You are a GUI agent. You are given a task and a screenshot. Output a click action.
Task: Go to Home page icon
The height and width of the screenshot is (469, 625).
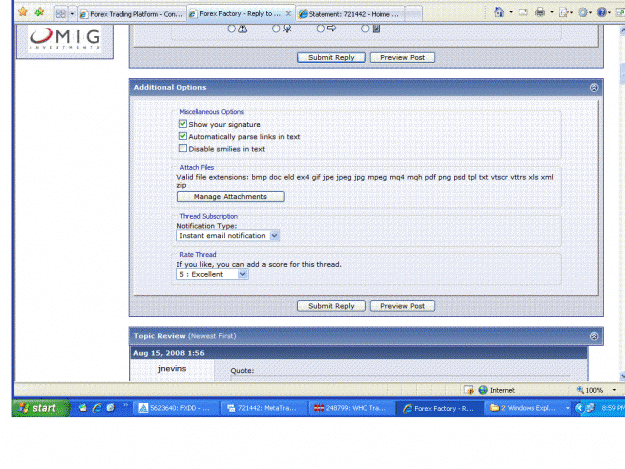coord(499,12)
